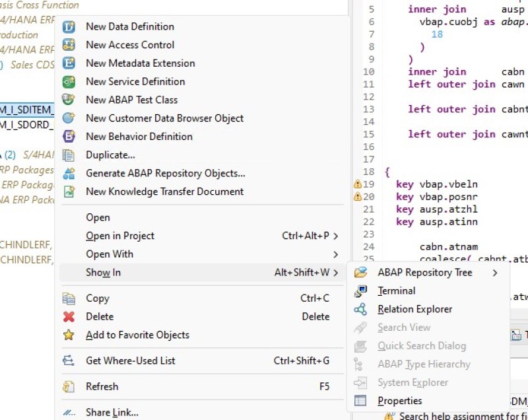This screenshot has height=420, width=528.
Task: Expand the Open in Project submenu arrow
Action: click(x=336, y=236)
